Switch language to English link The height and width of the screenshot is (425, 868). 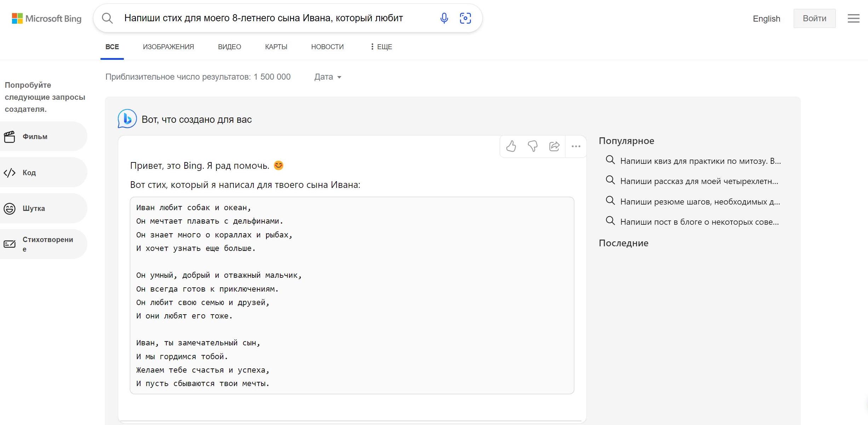pyautogui.click(x=766, y=18)
